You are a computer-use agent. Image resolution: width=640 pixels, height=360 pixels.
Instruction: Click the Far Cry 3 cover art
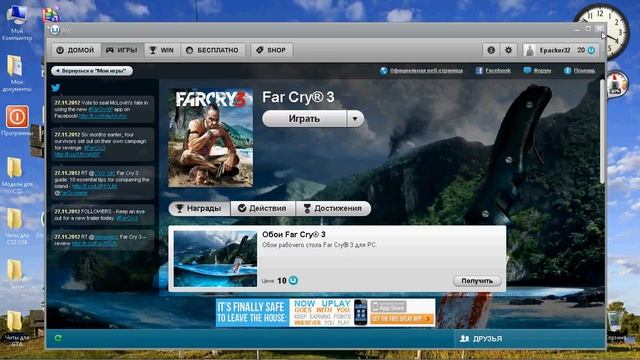click(211, 138)
